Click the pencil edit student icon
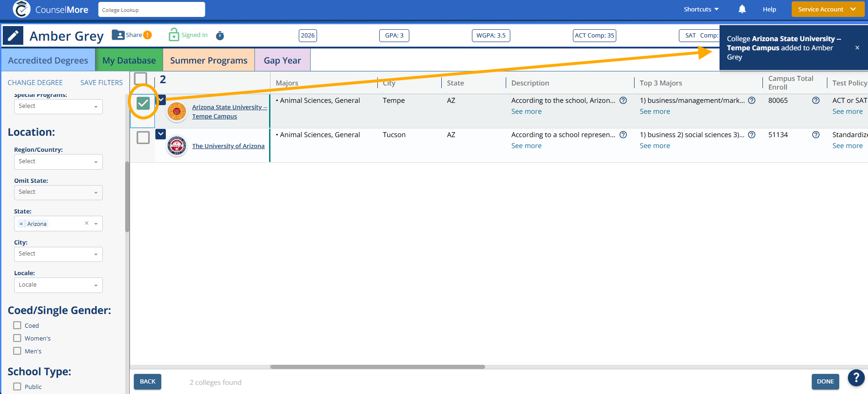Viewport: 868px width, 394px height. [13, 36]
